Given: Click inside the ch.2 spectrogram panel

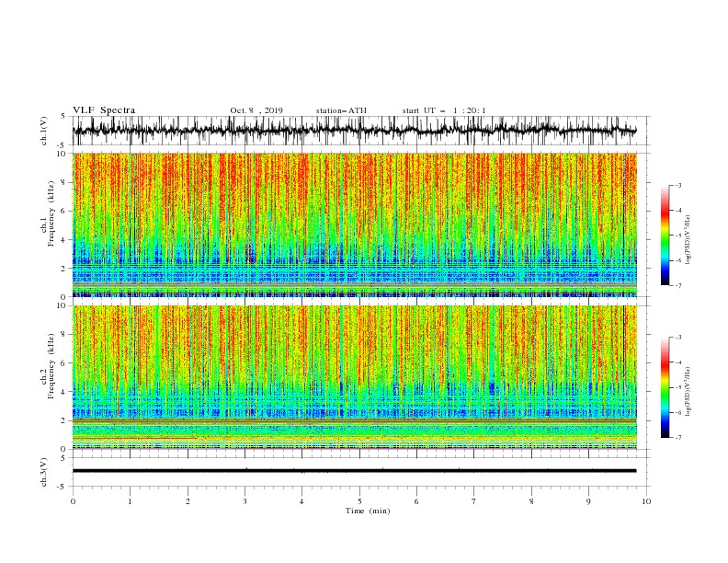Looking at the screenshot, I should [x=354, y=377].
